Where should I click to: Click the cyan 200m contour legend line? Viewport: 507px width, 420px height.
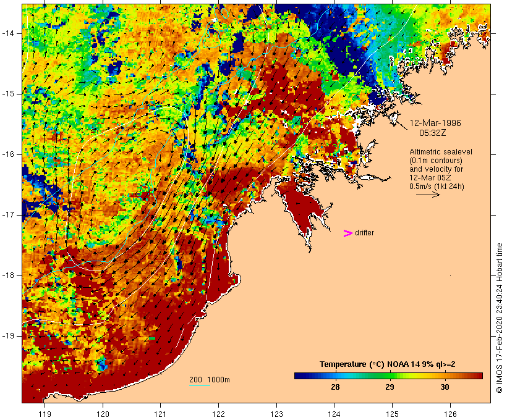pyautogui.click(x=200, y=385)
